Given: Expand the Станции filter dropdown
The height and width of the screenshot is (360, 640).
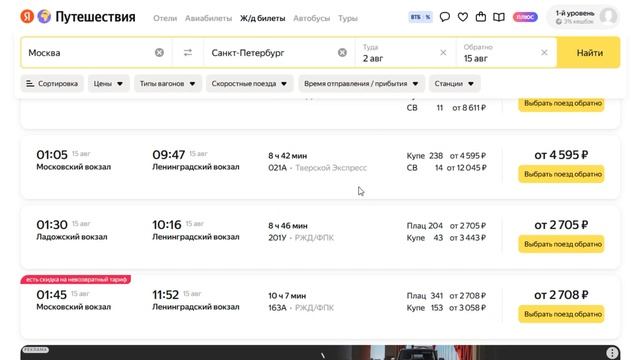Looking at the screenshot, I should click(454, 84).
